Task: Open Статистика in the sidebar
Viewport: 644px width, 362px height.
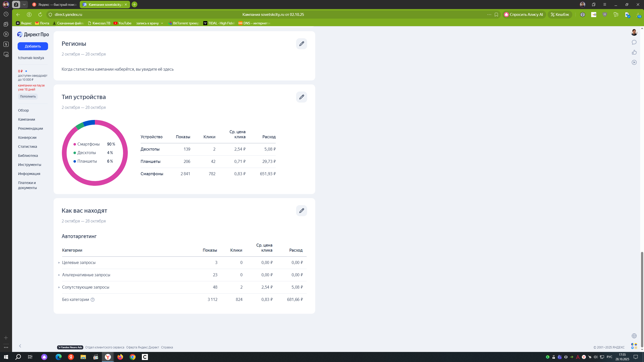Action: click(27, 147)
